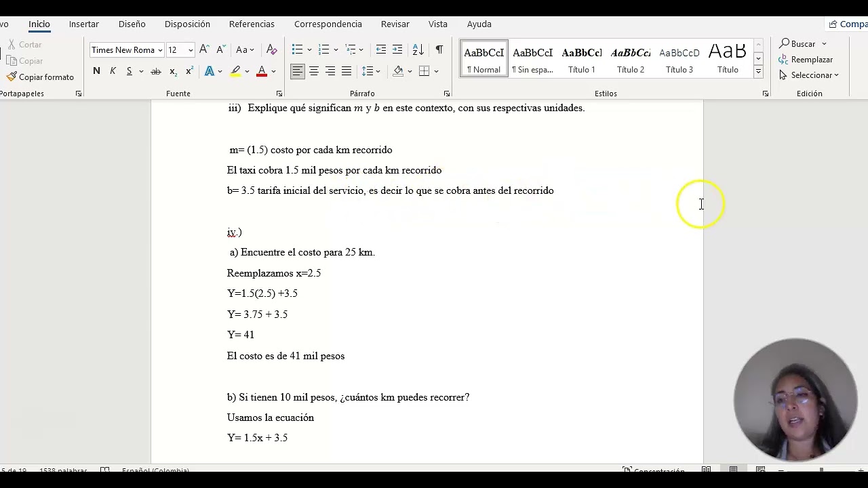This screenshot has width=868, height=488.
Task: Open the Inicio ribbon tab
Action: (39, 24)
